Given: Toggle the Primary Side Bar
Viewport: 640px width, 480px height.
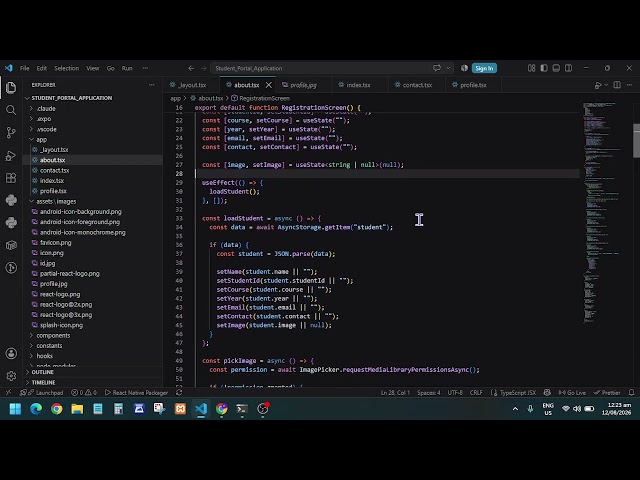Looking at the screenshot, I should coord(544,68).
